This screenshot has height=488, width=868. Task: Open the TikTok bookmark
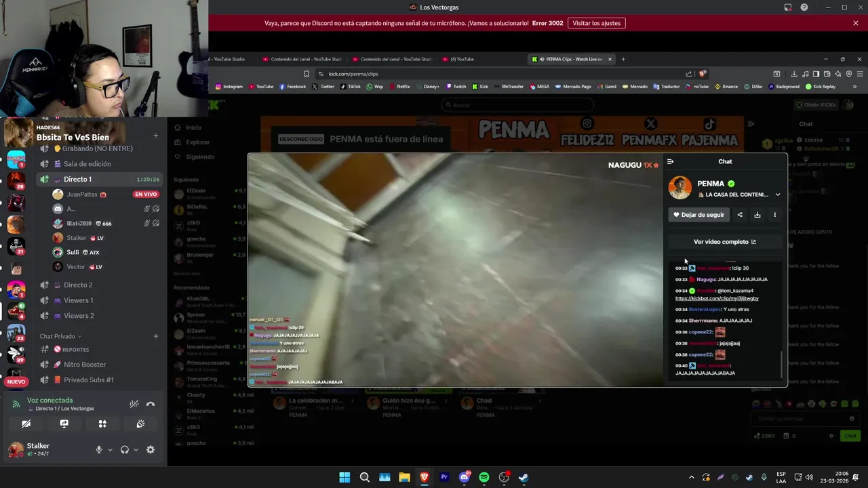pos(351,87)
